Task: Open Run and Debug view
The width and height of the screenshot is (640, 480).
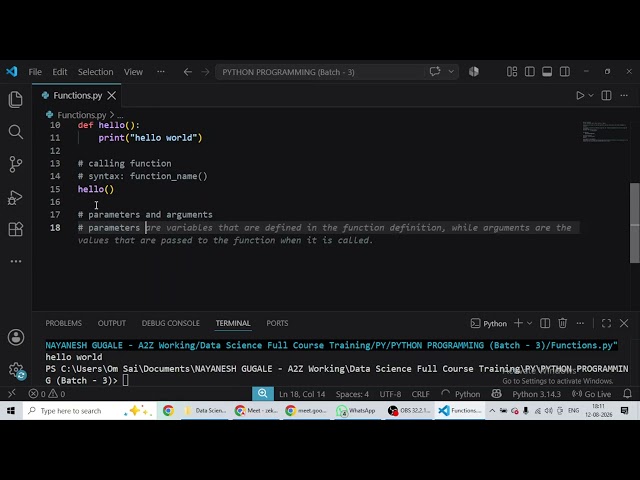Action: point(16,198)
